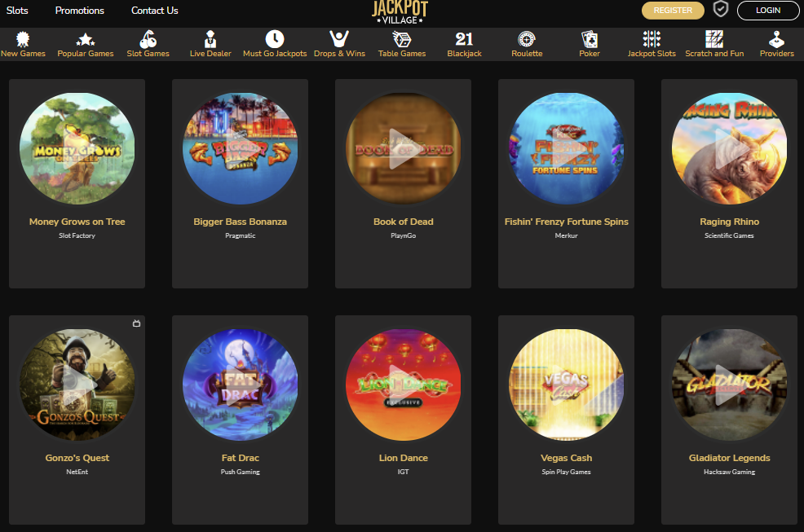The image size is (804, 532).
Task: Select the Must Go Jackpots clock icon
Action: pos(275,39)
